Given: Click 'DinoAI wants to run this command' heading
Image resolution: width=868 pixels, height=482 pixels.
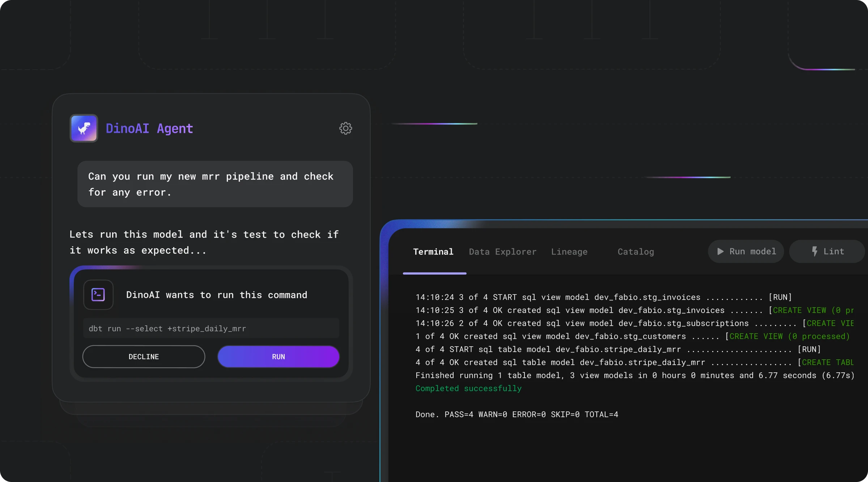Looking at the screenshot, I should (x=216, y=295).
